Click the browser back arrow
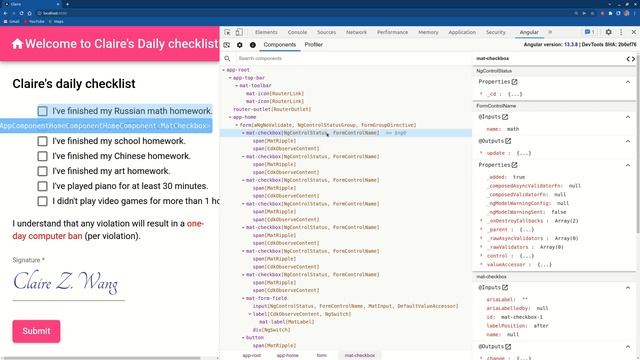 pyautogui.click(x=5, y=13)
